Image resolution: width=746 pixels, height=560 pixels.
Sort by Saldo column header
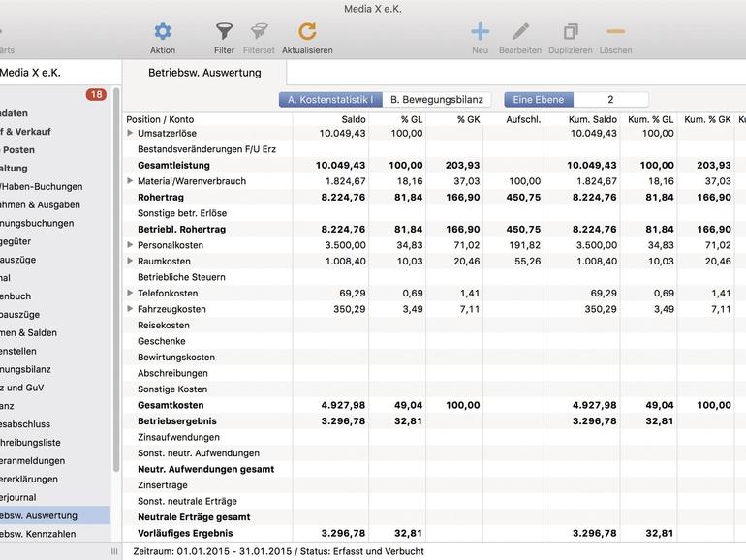coord(354,119)
